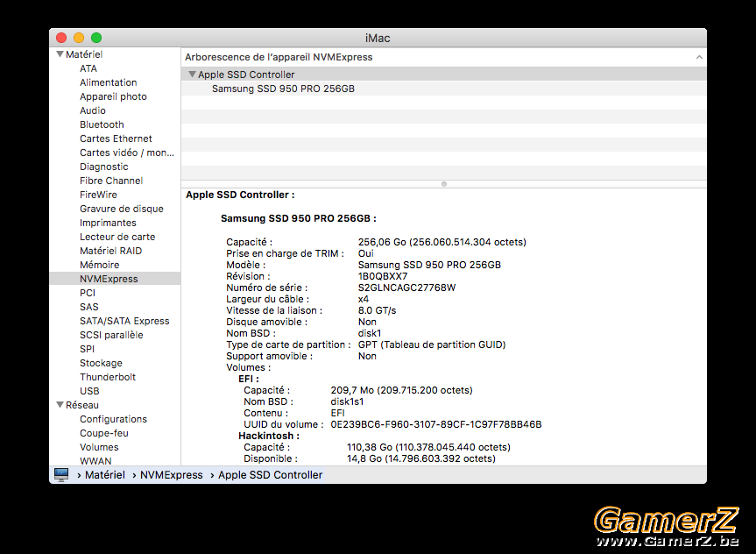
Task: Click the sort chevron in the NVMExpress column header
Action: (699, 57)
